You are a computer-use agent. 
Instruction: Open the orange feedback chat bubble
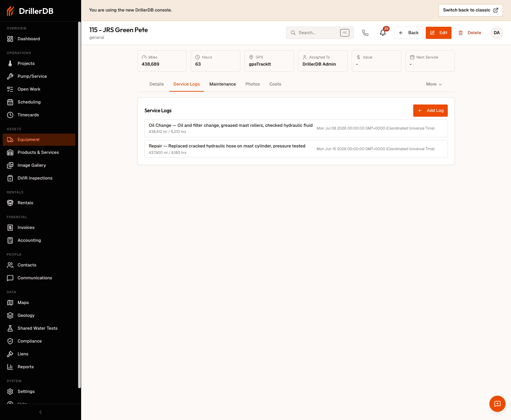click(497, 404)
